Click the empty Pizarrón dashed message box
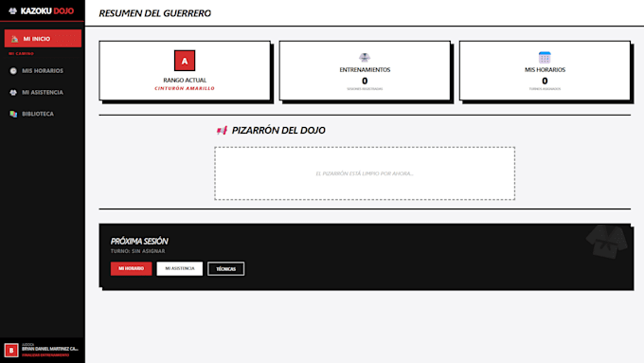 tap(365, 173)
